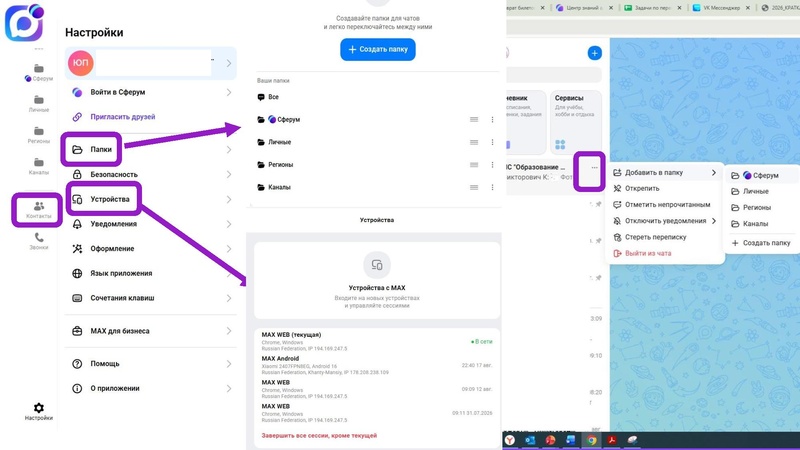
Task: Click Завершить все сессии, кроме текущей
Action: point(319,436)
